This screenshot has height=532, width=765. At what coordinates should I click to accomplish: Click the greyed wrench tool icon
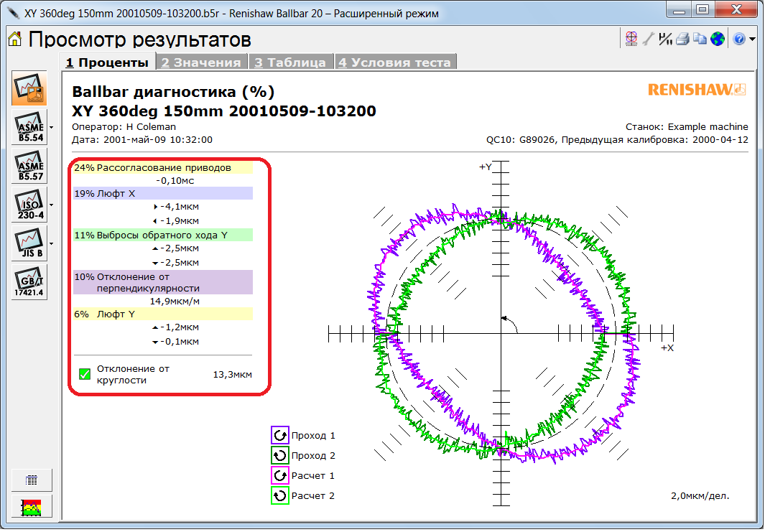pos(649,39)
